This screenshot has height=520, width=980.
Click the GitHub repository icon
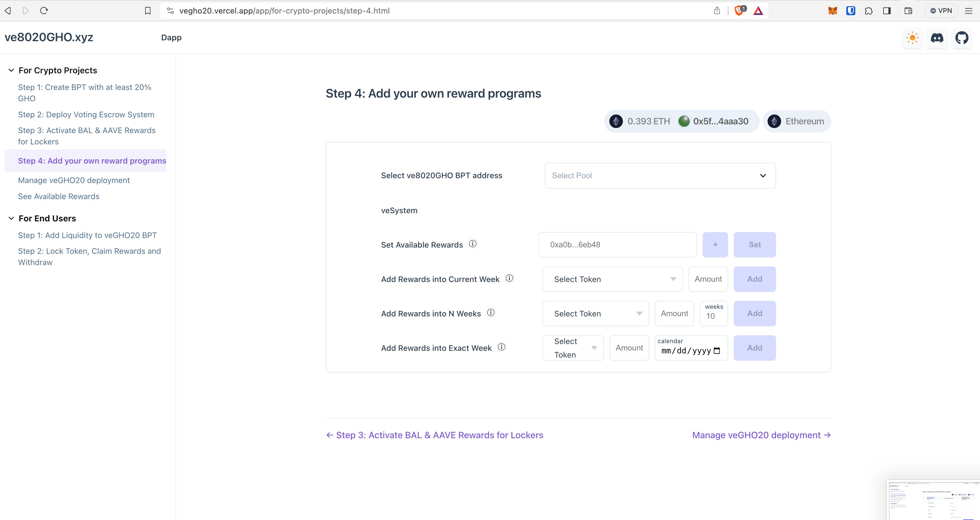pos(962,38)
